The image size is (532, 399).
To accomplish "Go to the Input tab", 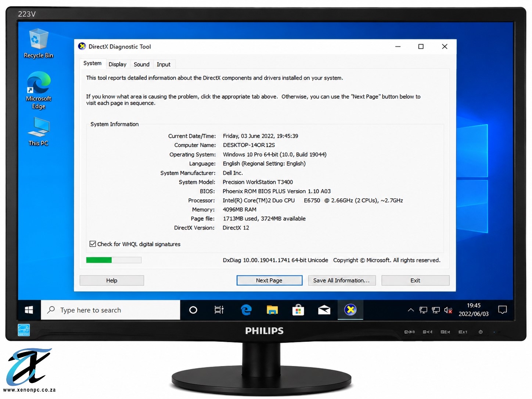I will point(163,64).
